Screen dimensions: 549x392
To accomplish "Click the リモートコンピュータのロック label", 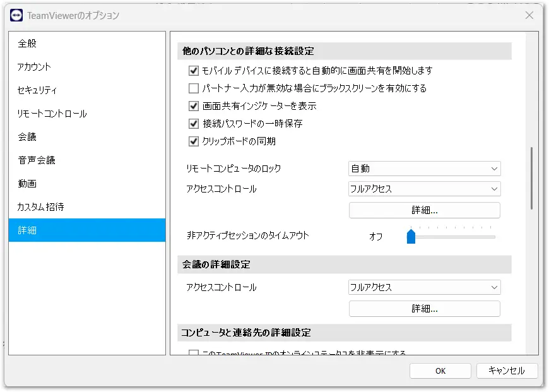I will (233, 169).
